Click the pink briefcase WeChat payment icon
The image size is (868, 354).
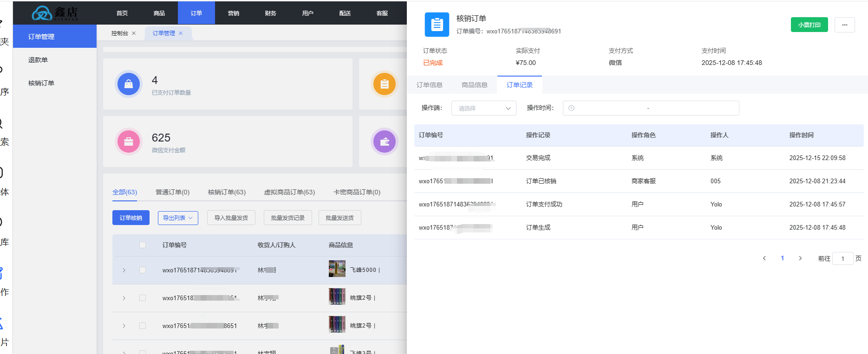pos(129,142)
